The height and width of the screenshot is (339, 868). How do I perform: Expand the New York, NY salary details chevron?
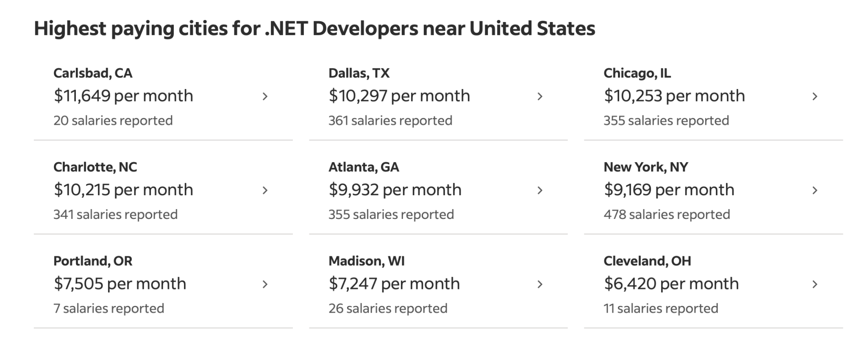click(x=815, y=191)
